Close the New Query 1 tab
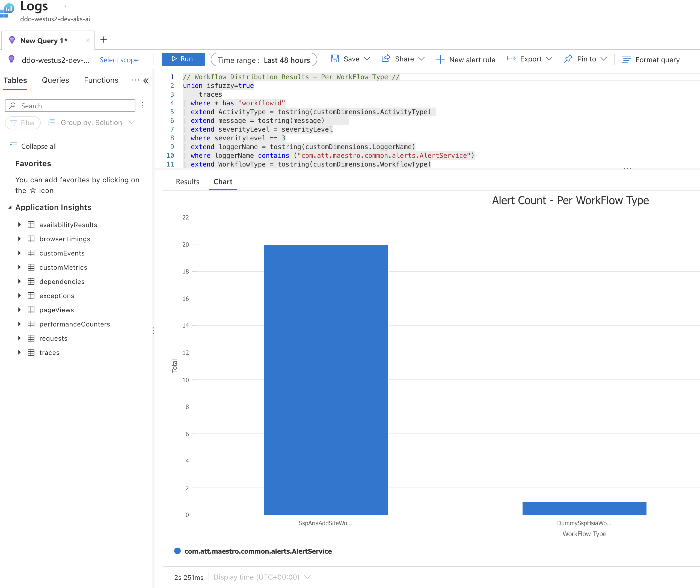The height and width of the screenshot is (588, 700). (x=88, y=40)
